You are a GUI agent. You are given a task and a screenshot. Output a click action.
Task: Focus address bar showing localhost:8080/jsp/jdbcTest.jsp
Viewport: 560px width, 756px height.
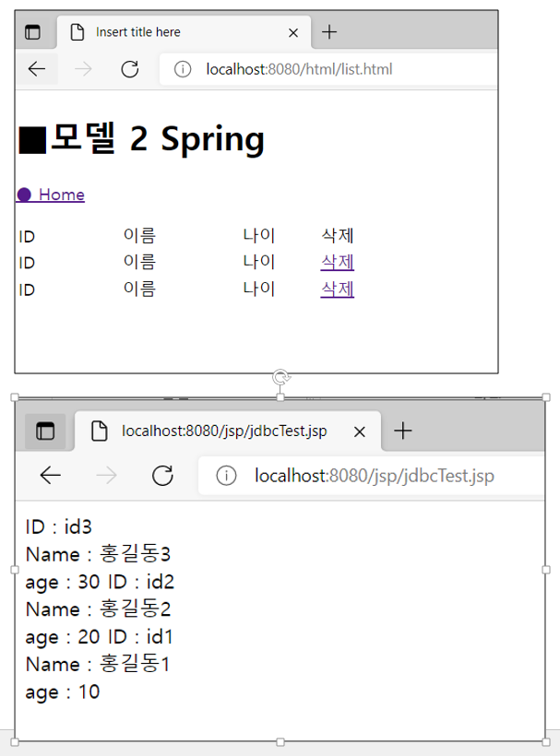tap(372, 476)
